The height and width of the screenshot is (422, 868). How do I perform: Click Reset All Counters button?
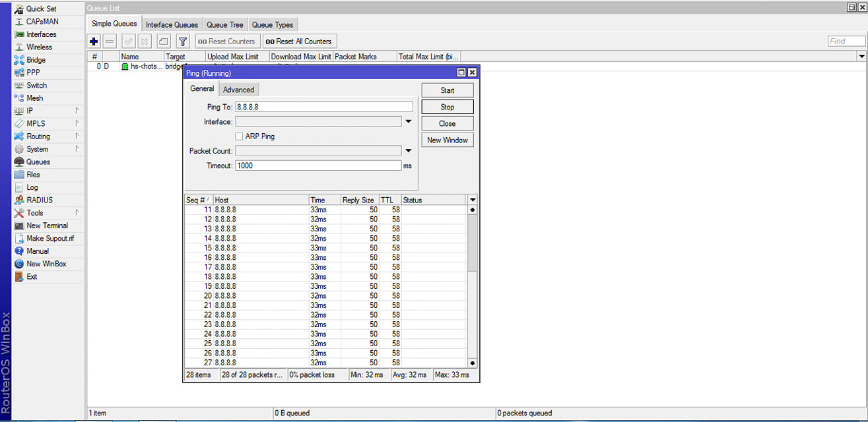[x=300, y=42]
